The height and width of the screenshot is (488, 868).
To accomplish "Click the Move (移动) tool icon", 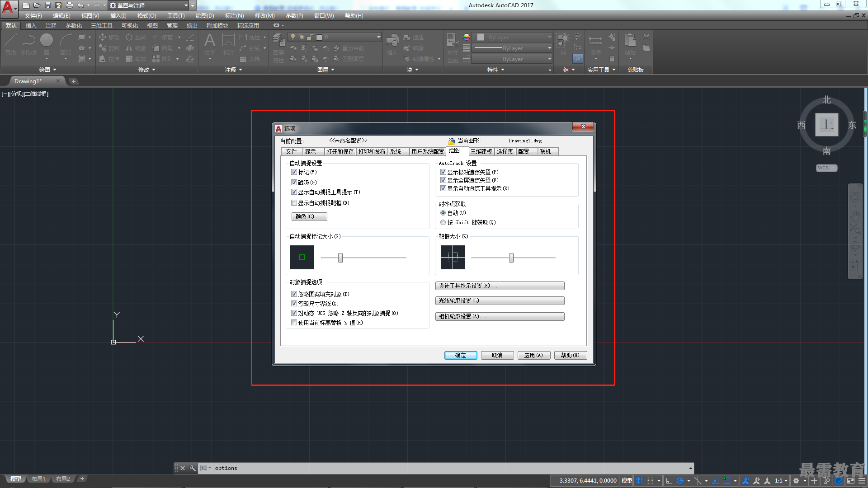I will (103, 37).
